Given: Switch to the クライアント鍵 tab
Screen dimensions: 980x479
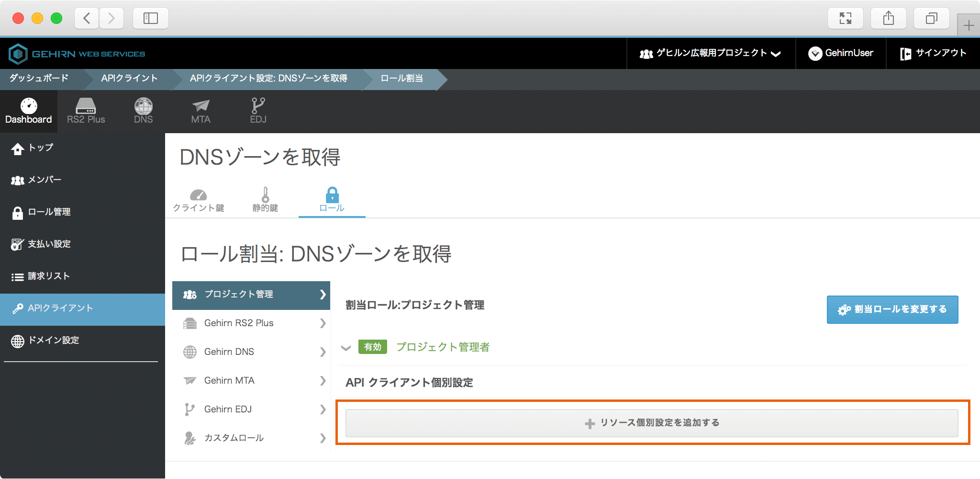Looking at the screenshot, I should [x=198, y=200].
